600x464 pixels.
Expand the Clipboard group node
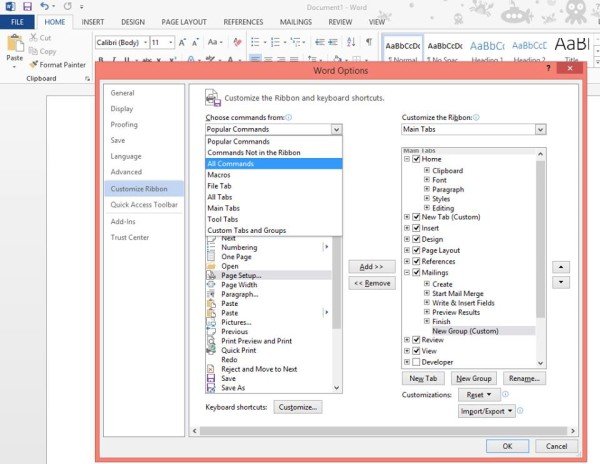pyautogui.click(x=427, y=170)
